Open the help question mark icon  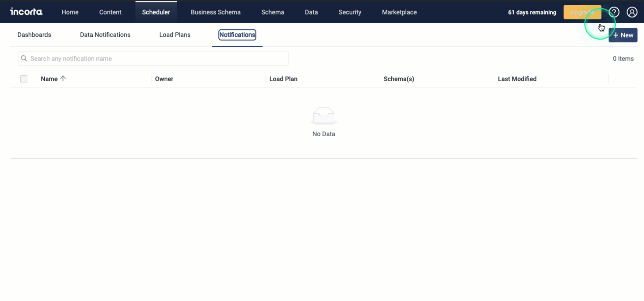(614, 12)
